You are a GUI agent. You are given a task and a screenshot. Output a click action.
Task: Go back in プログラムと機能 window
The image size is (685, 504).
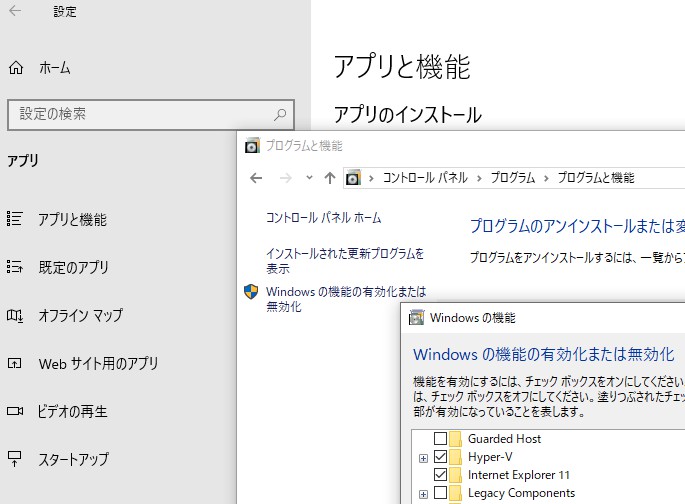pos(256,178)
